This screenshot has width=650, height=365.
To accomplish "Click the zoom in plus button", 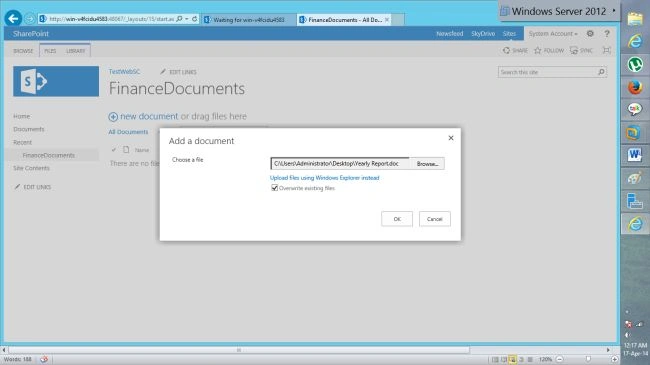I will pos(614,359).
